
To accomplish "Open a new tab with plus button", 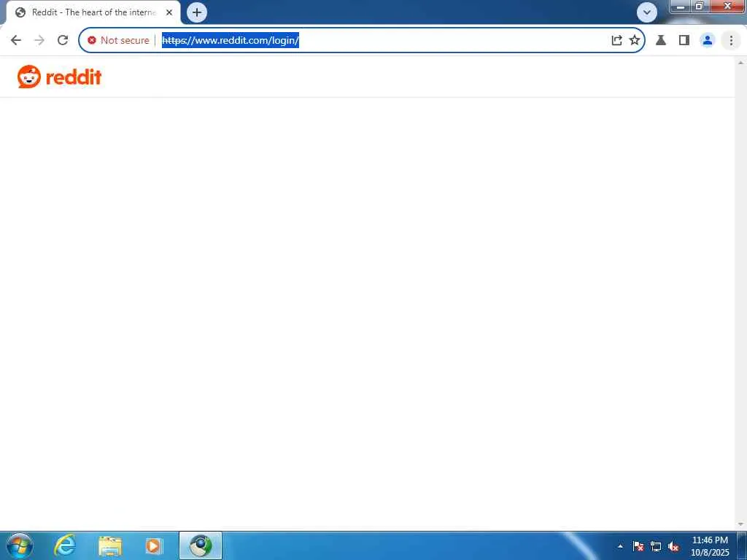I will pyautogui.click(x=197, y=12).
